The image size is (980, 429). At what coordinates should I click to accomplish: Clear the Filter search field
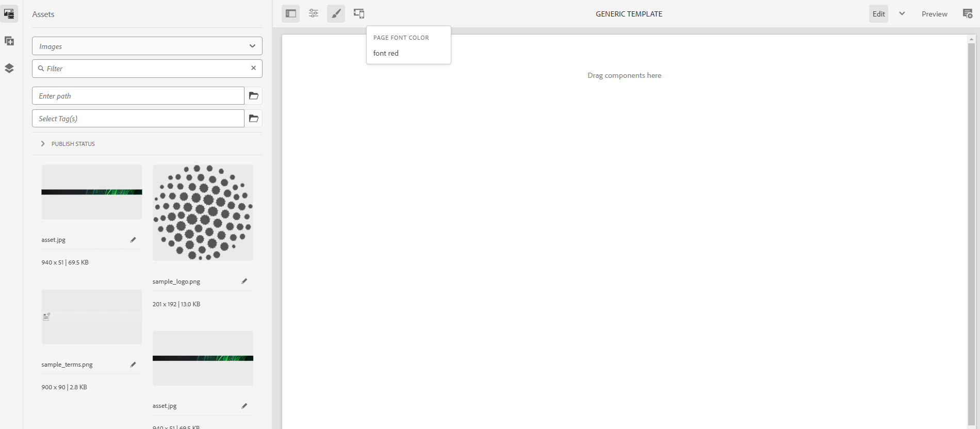coord(253,68)
